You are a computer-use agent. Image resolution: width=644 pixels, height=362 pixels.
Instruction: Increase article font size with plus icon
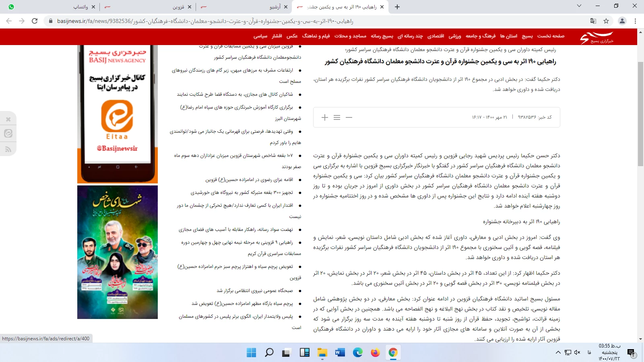[x=325, y=117]
